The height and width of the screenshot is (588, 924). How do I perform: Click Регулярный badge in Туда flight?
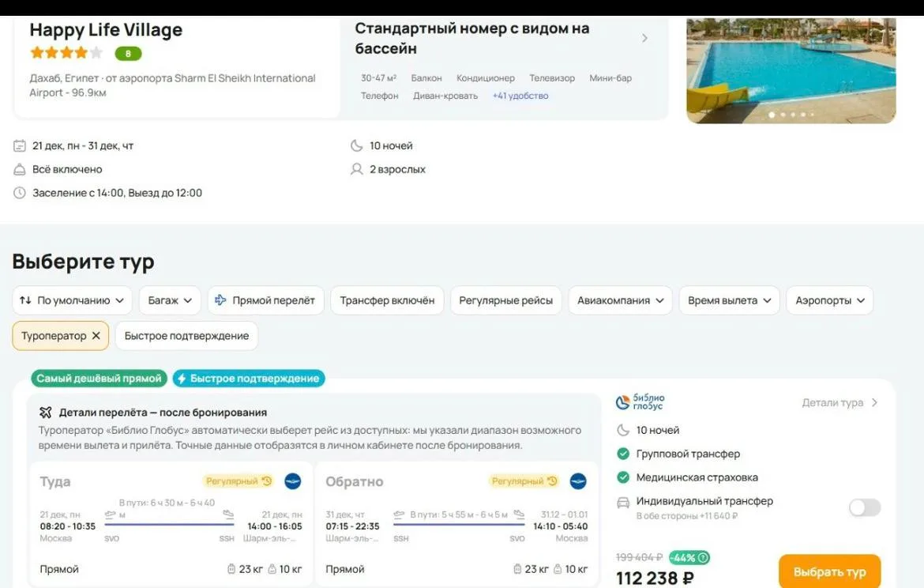[239, 481]
